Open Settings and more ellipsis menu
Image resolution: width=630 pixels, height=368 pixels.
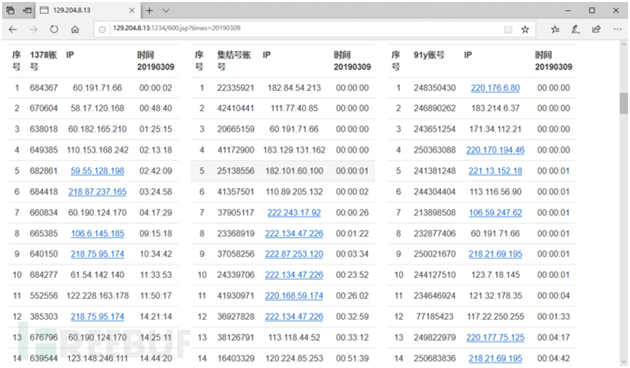tap(617, 29)
